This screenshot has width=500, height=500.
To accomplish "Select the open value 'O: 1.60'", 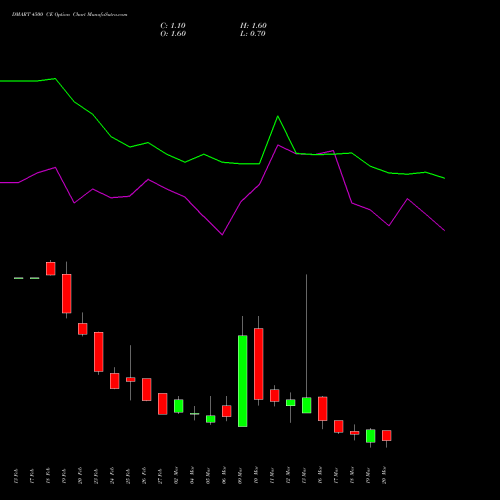I will coord(173,34).
